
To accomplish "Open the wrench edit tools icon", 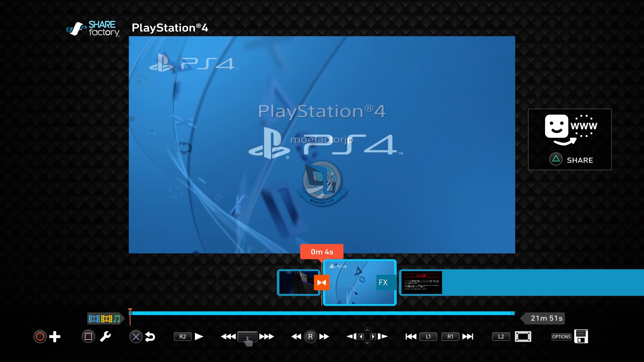I will tap(105, 337).
